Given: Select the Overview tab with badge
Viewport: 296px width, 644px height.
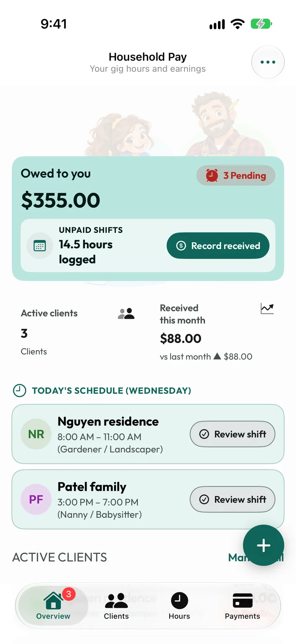Looking at the screenshot, I should [53, 606].
